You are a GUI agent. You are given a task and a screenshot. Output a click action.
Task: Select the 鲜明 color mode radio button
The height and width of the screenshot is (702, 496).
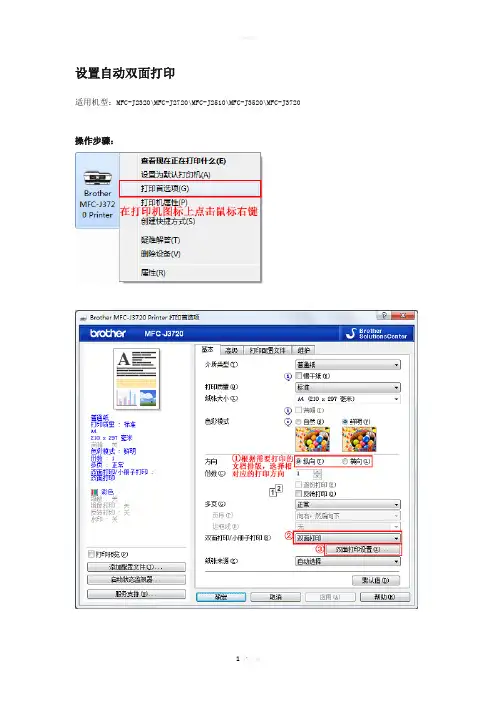(x=345, y=422)
